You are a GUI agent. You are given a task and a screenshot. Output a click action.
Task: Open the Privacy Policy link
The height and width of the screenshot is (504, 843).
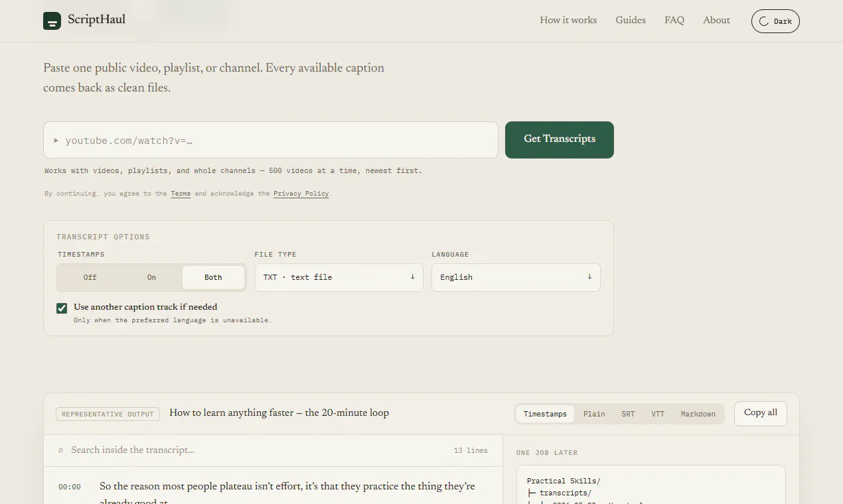(x=301, y=194)
